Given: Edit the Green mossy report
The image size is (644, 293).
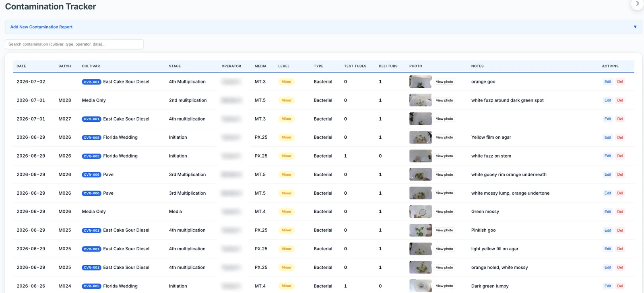Looking at the screenshot, I should click(608, 212).
